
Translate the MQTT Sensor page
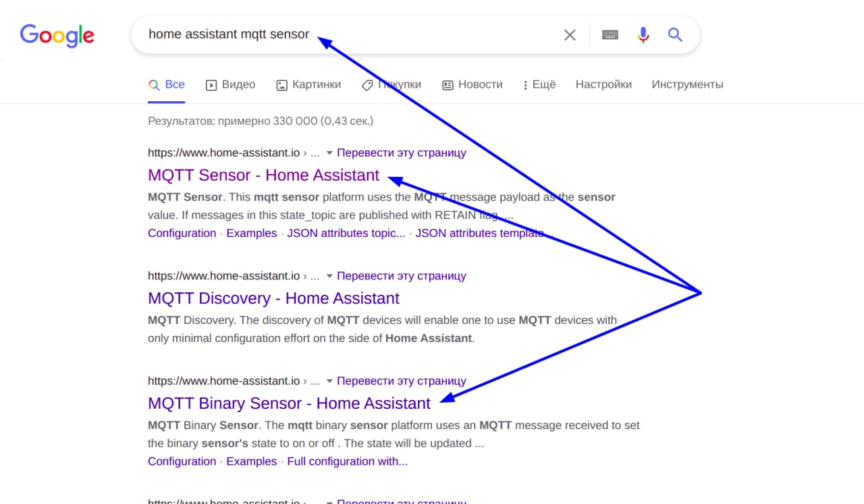click(402, 153)
